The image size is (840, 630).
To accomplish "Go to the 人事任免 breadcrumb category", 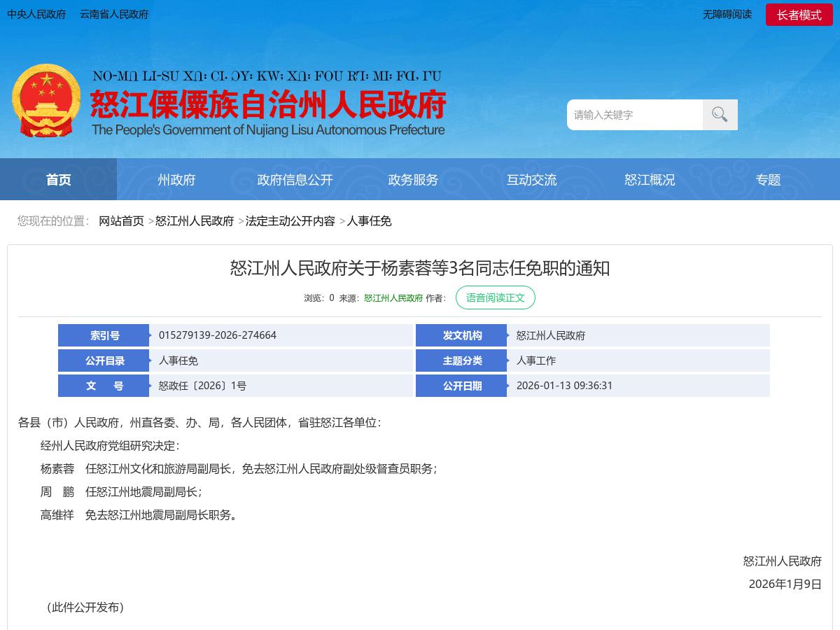I will (x=370, y=221).
